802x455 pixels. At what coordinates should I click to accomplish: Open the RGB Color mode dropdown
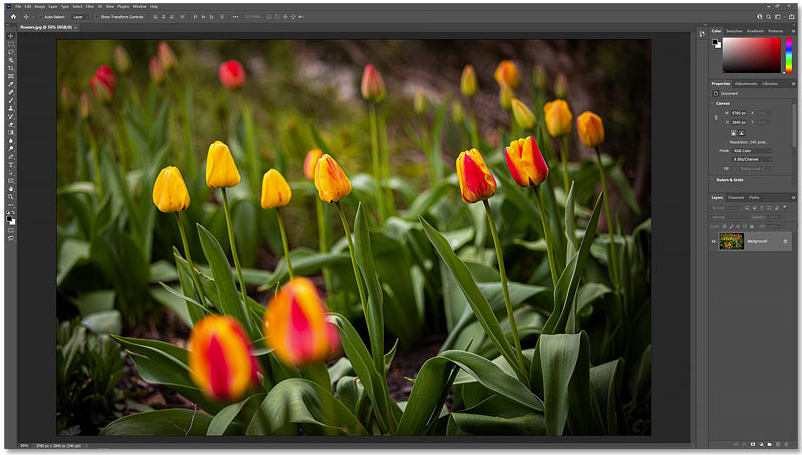(x=751, y=151)
